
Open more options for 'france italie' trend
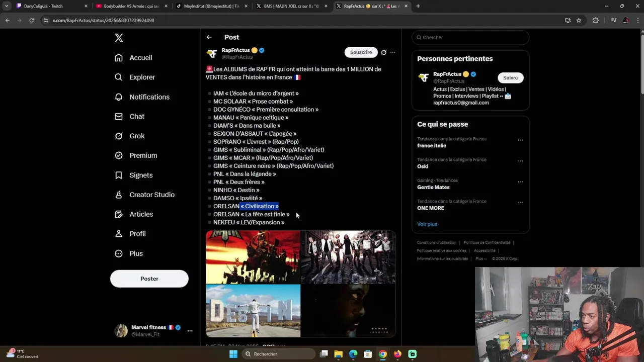pyautogui.click(x=520, y=140)
